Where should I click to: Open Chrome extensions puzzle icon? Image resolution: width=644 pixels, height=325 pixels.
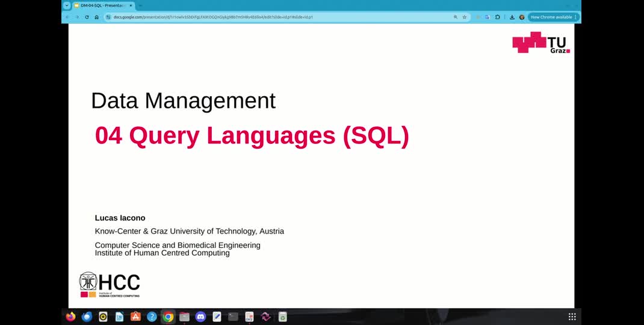497,17
